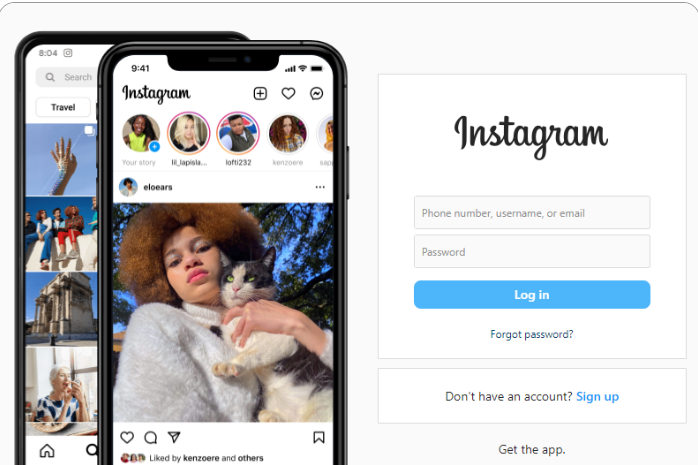This screenshot has height=465, width=698.
Task: Click the Log in button
Action: [x=532, y=295]
